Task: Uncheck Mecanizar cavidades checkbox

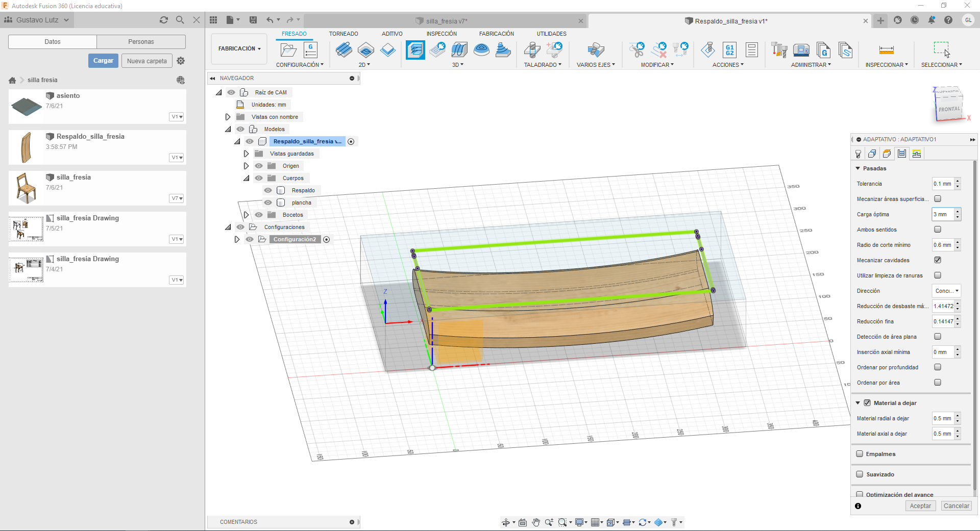Action: coord(938,260)
